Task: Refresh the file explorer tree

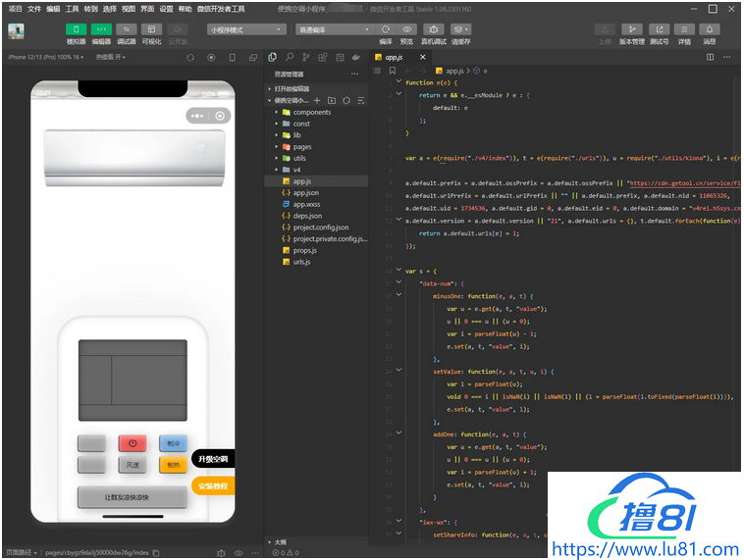Action: 346,100
